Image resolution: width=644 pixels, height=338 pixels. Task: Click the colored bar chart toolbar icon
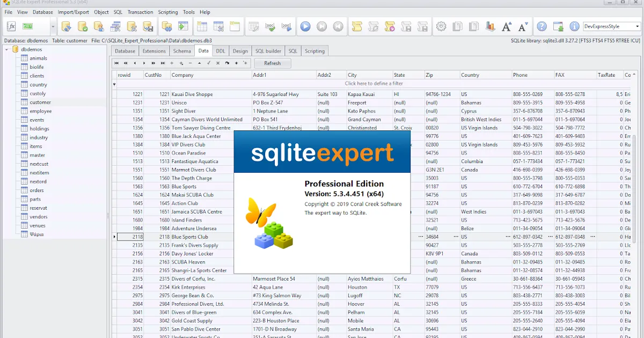point(490,26)
